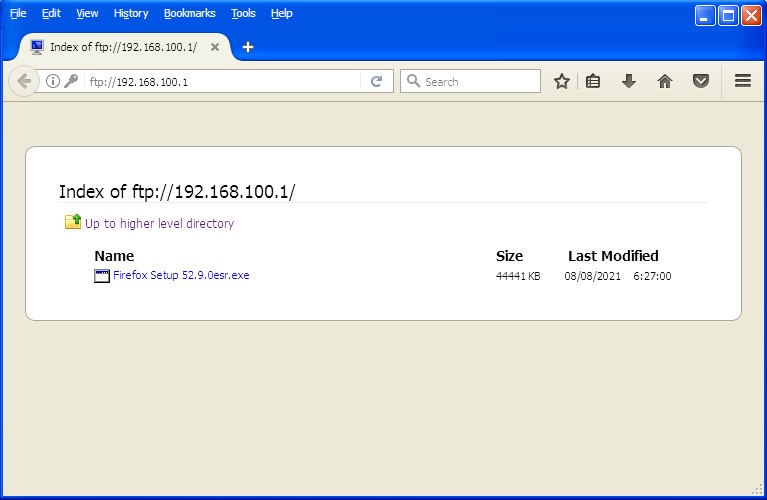Close the Index of ftp tab

[x=215, y=47]
